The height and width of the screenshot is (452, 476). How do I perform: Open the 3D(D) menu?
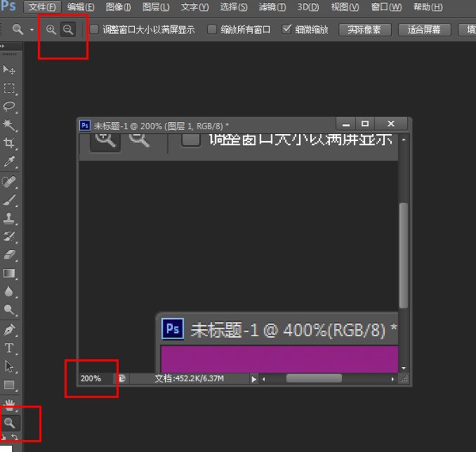pyautogui.click(x=308, y=6)
